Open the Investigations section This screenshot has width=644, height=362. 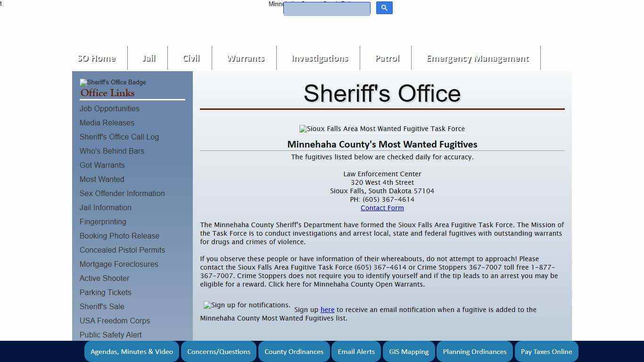[x=320, y=58]
